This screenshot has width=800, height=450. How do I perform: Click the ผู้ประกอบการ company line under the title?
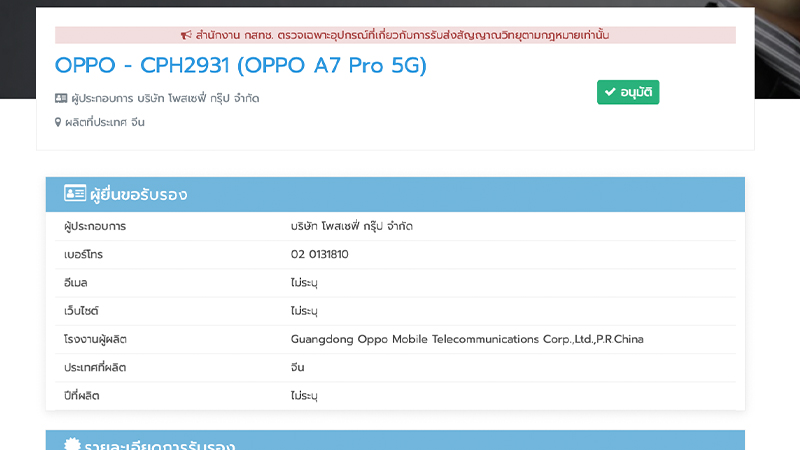165,98
